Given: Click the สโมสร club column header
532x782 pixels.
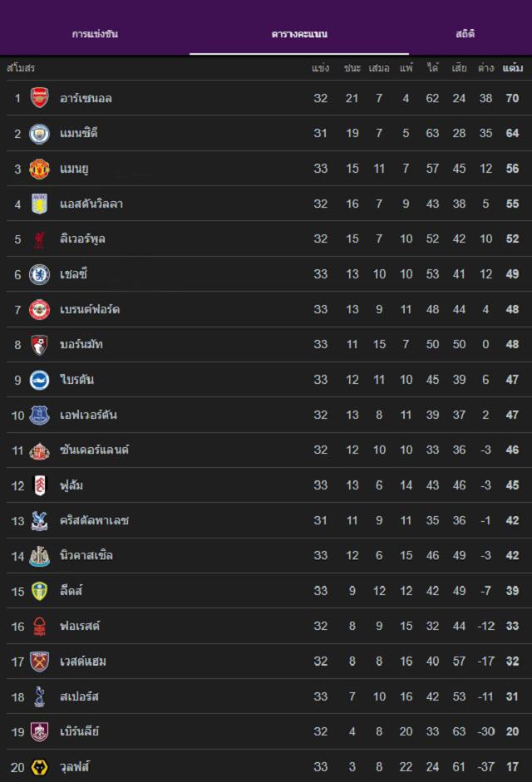Looking at the screenshot, I should [x=20, y=67].
